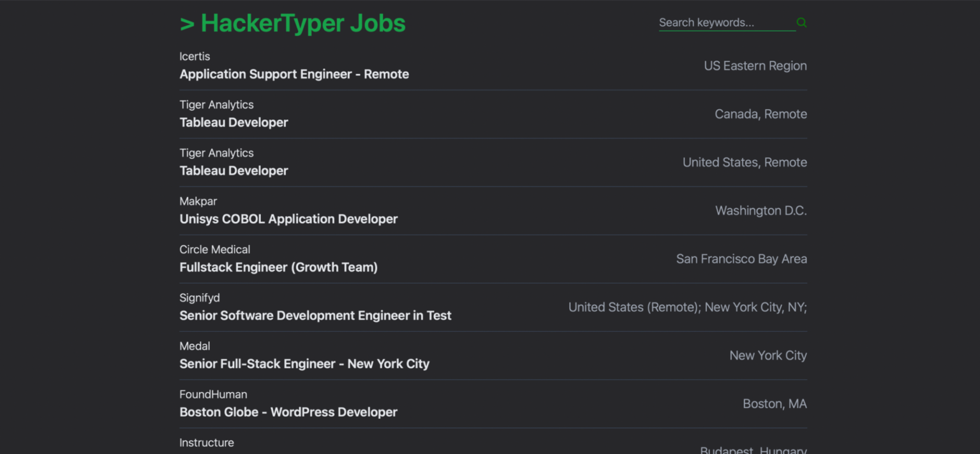Click the FoundHuman company name
This screenshot has width=980, height=454.
pos(213,395)
